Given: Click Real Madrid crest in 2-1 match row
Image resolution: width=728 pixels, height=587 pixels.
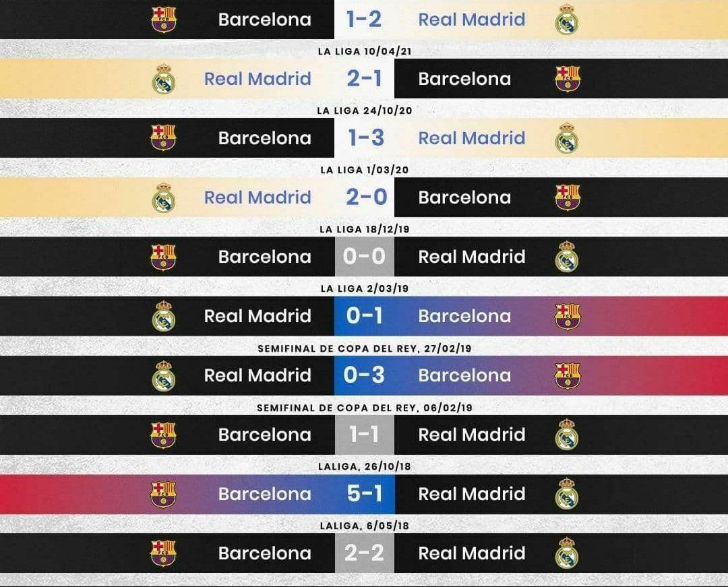Looking at the screenshot, I should (x=163, y=79).
